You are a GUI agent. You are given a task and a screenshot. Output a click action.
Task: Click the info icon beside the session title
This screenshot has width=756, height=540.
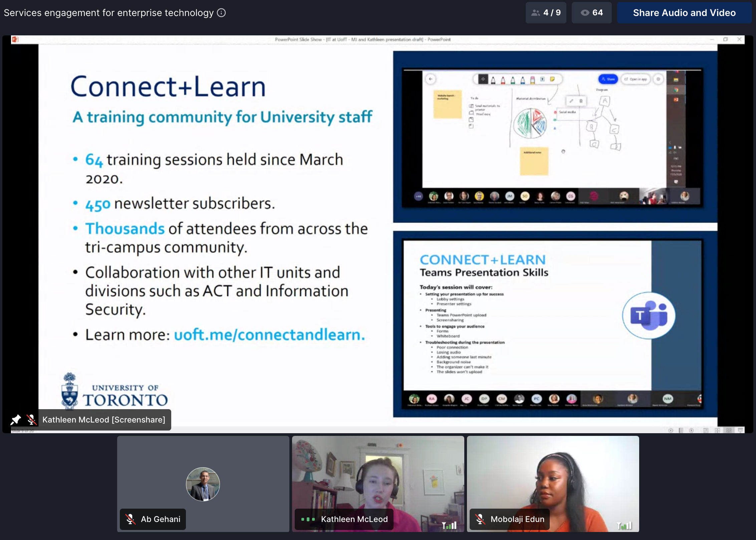[221, 13]
